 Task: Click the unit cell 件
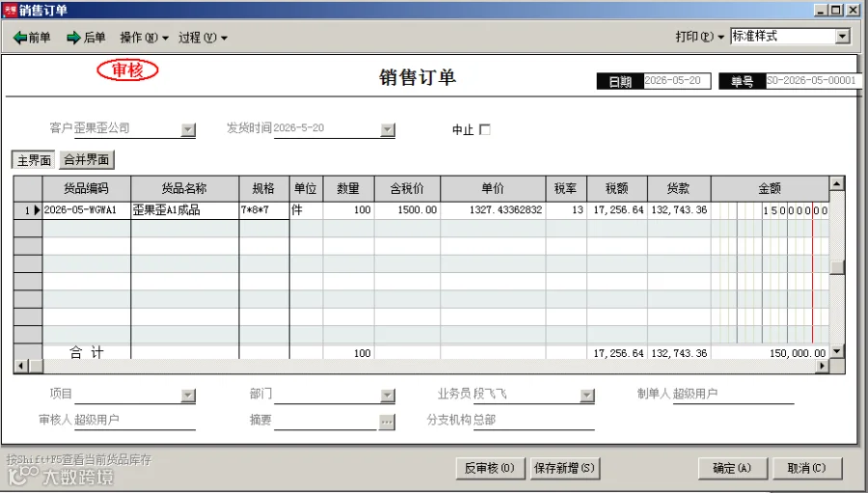coord(306,210)
